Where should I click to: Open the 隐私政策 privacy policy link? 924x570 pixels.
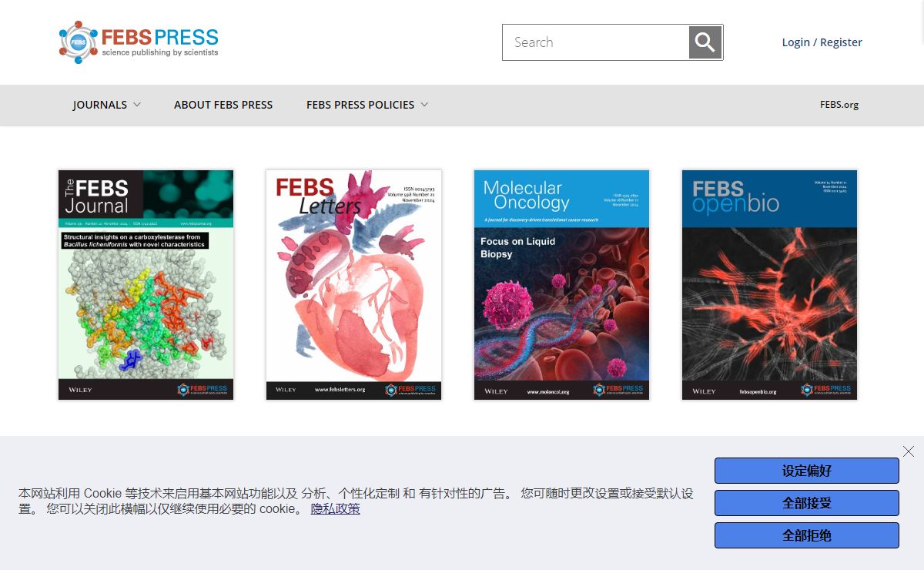coord(335,509)
